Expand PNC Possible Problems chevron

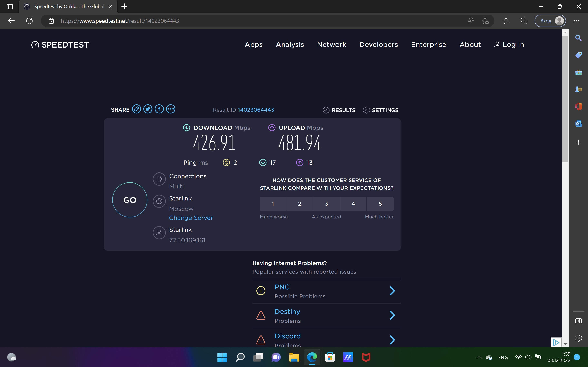(x=392, y=291)
